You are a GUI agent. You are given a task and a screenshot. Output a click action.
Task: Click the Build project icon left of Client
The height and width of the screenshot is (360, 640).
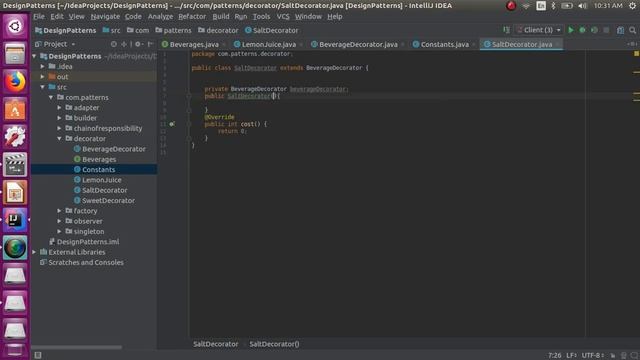point(506,30)
